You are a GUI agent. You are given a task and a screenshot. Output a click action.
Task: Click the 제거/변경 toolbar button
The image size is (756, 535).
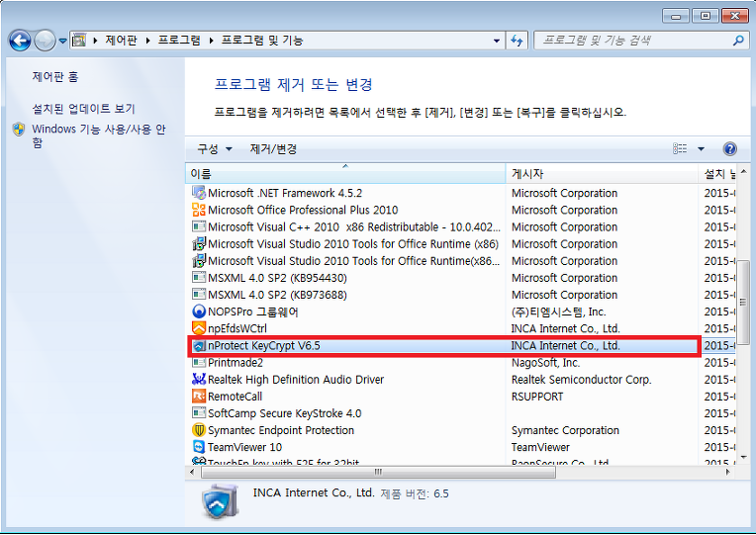(273, 149)
